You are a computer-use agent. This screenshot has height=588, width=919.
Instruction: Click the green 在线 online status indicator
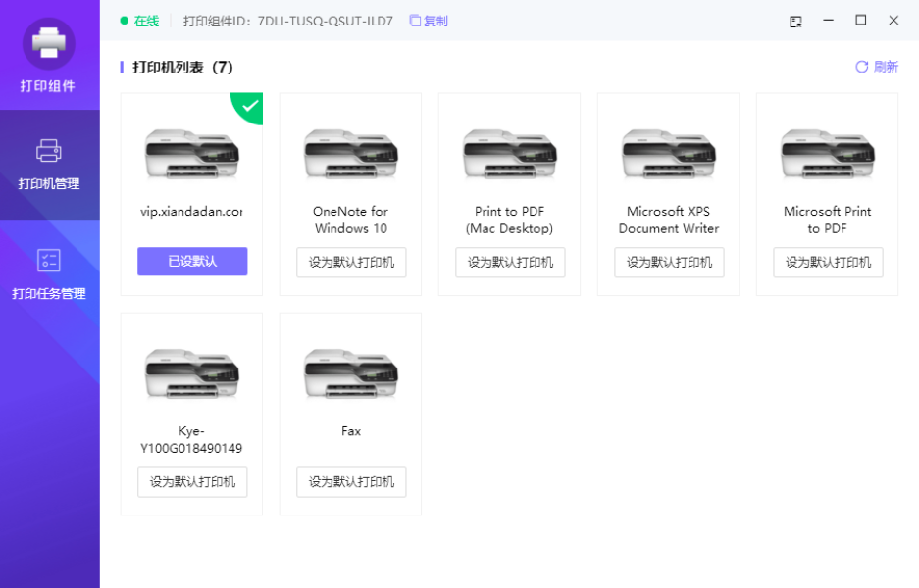pyautogui.click(x=139, y=21)
